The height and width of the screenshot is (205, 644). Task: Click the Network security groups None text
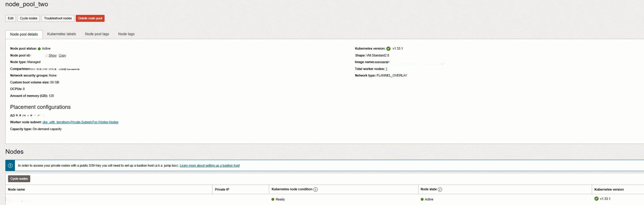[53, 75]
